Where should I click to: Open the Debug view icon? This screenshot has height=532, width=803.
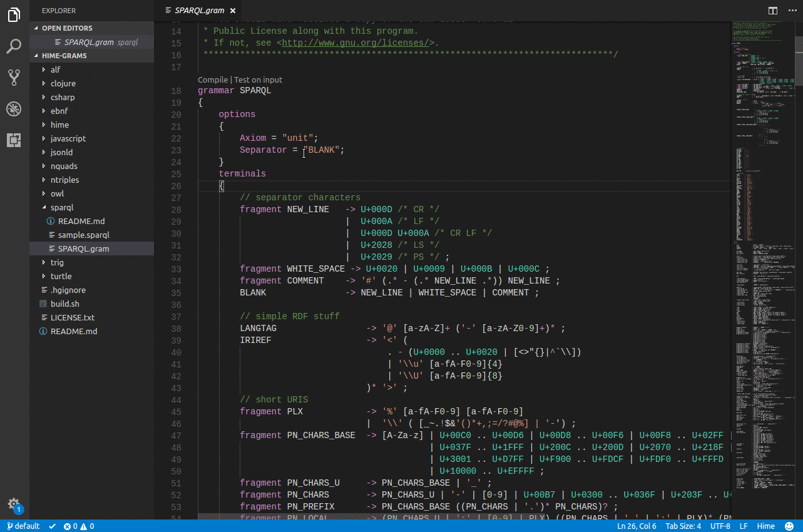point(14,109)
